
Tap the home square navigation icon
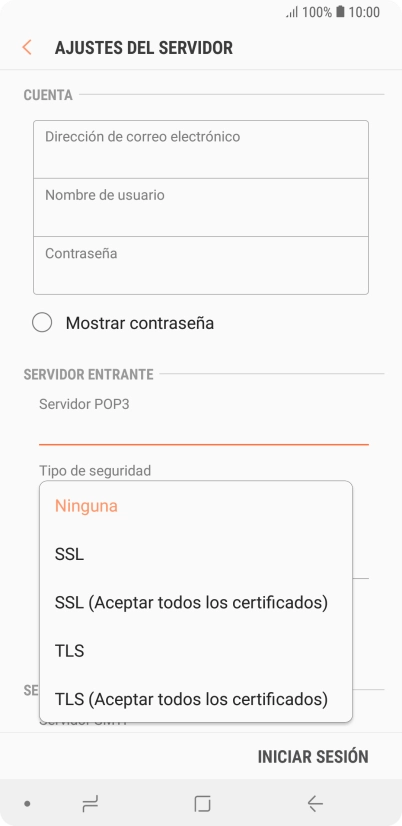(202, 803)
